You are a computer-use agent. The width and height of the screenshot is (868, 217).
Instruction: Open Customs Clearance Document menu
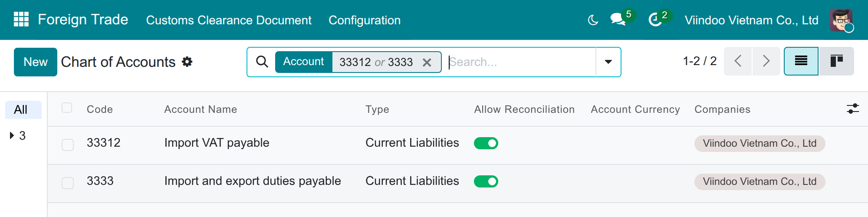[x=229, y=20]
